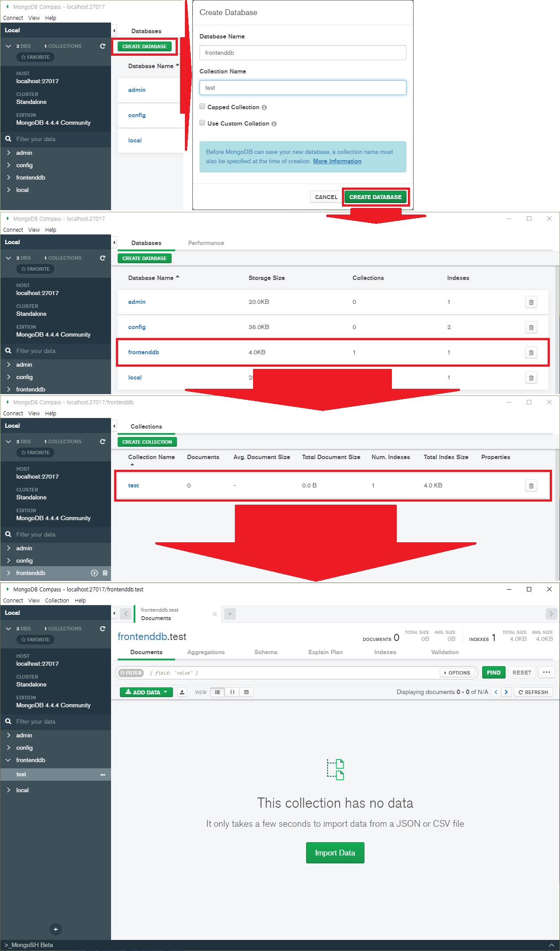Click RESET next to FIND
Image resolution: width=560 pixels, height=951 pixels.
pyautogui.click(x=522, y=672)
